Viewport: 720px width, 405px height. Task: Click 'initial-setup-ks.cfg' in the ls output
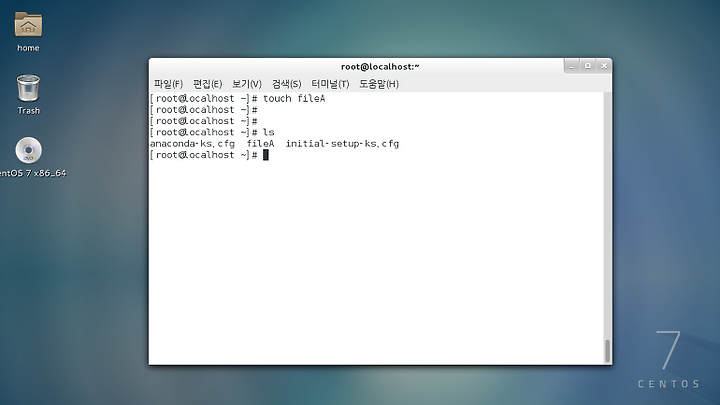click(x=343, y=144)
